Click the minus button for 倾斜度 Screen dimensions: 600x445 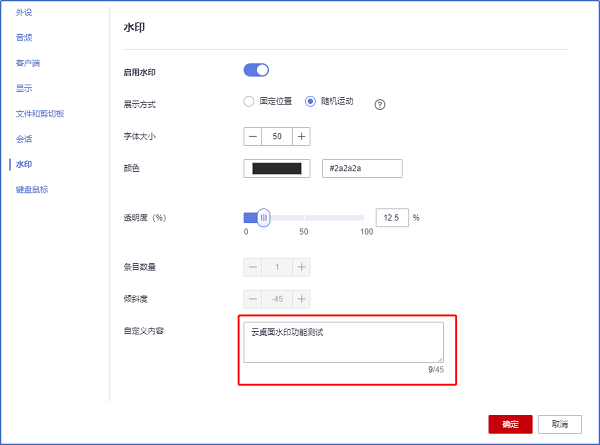coord(252,299)
